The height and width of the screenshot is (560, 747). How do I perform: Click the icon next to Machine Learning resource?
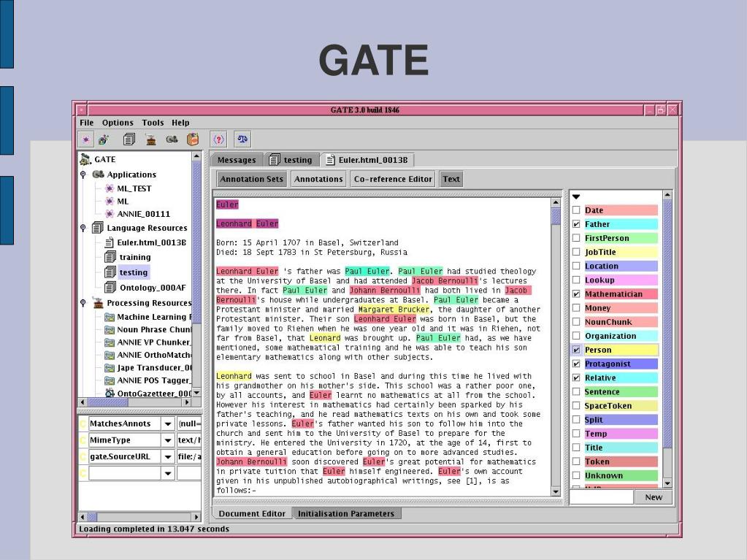(110, 317)
